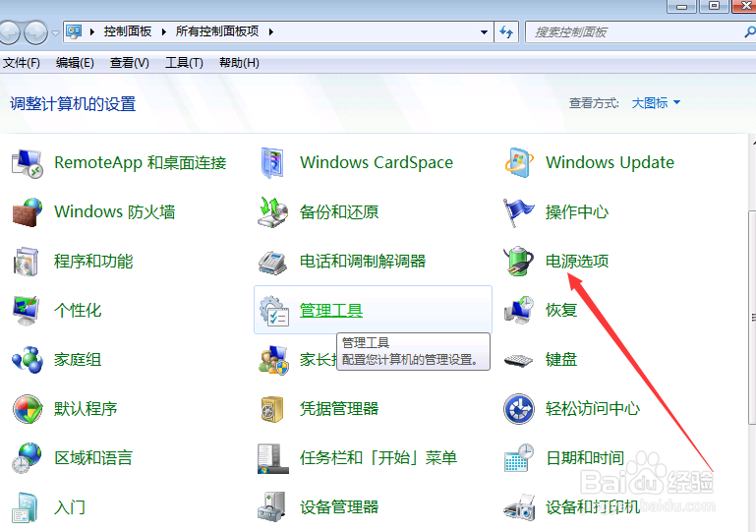
Task: Minimize the control panel window
Action: [681, 6]
